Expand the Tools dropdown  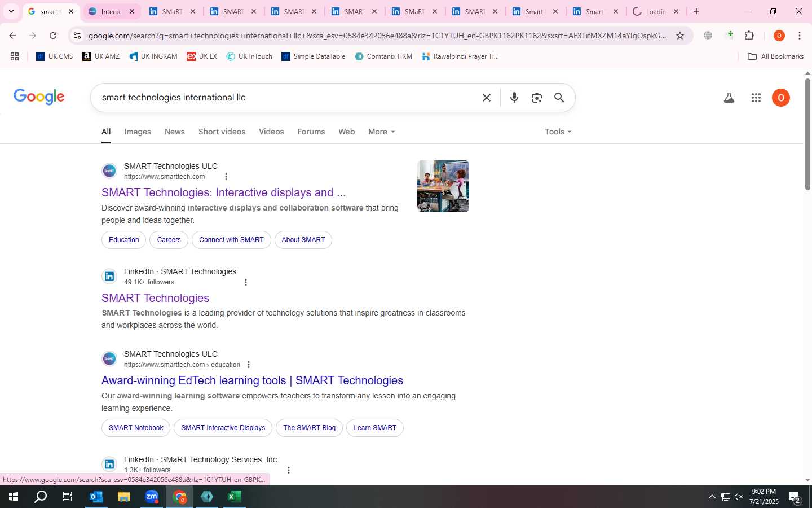point(558,132)
